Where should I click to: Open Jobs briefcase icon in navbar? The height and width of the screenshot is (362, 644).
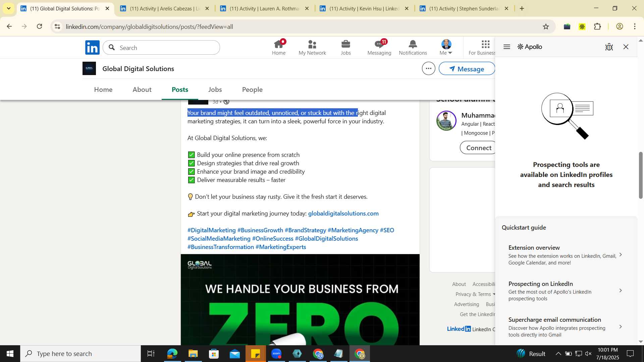click(x=346, y=47)
